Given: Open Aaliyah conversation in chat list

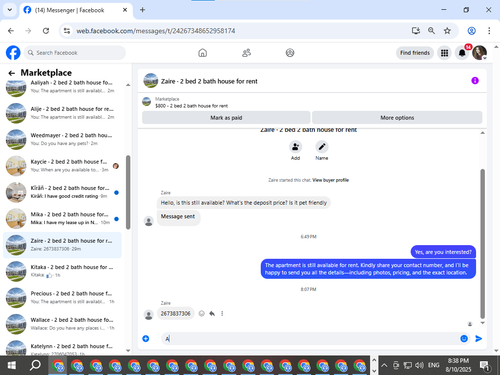Looking at the screenshot, I should (x=62, y=87).
